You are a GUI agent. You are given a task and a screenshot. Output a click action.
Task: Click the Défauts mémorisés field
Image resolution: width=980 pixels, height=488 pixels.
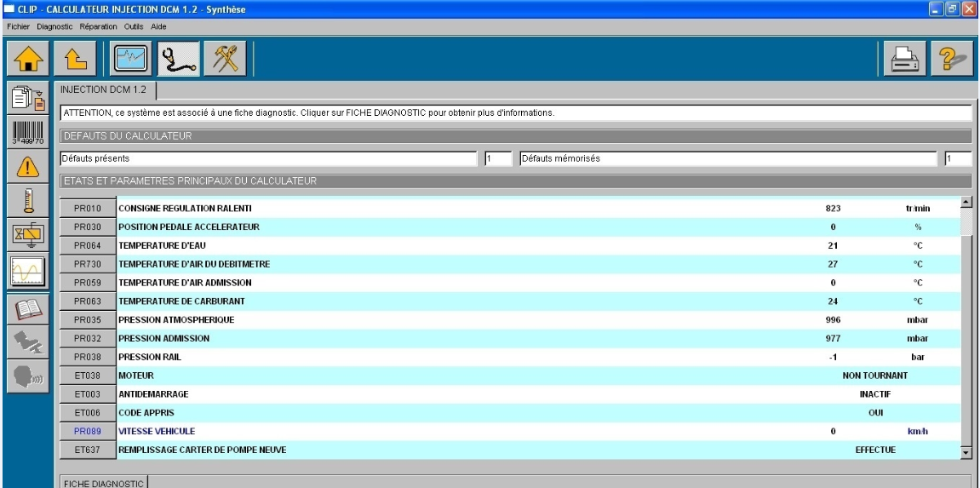729,158
